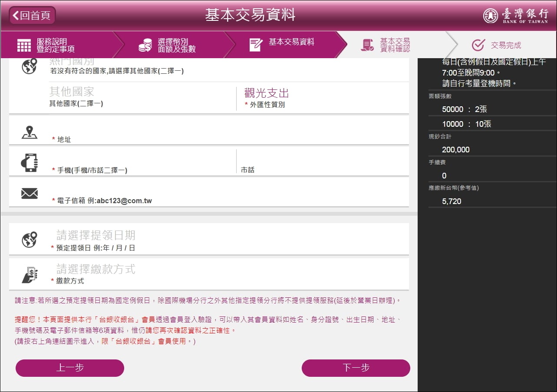
Task: Click the Bank of Taiwan logo
Action: 515,15
